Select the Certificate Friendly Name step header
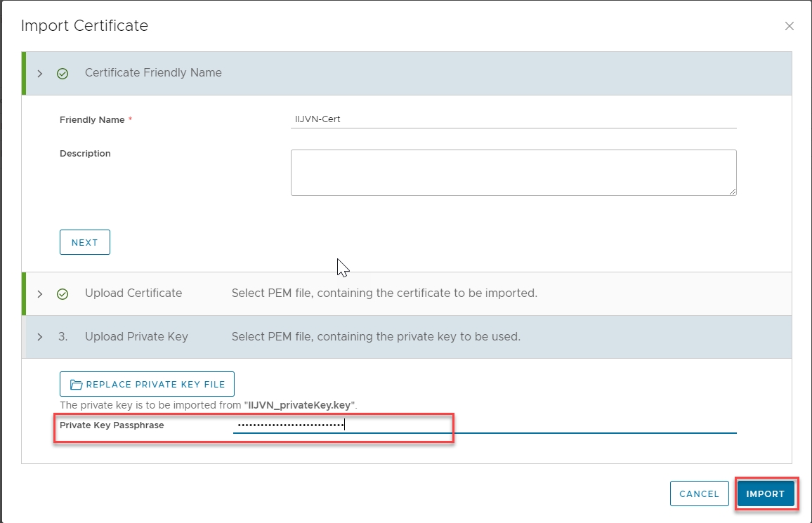 click(x=153, y=73)
